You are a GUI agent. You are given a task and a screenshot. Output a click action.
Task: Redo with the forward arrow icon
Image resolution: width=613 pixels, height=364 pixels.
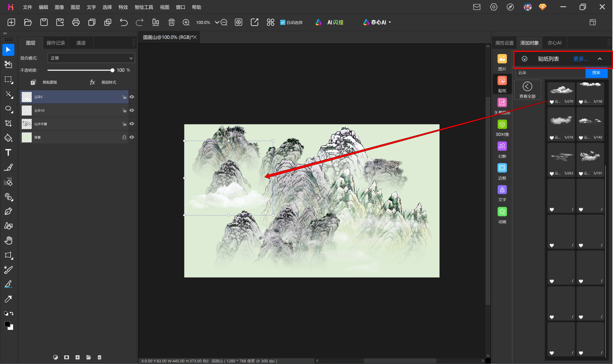click(139, 22)
